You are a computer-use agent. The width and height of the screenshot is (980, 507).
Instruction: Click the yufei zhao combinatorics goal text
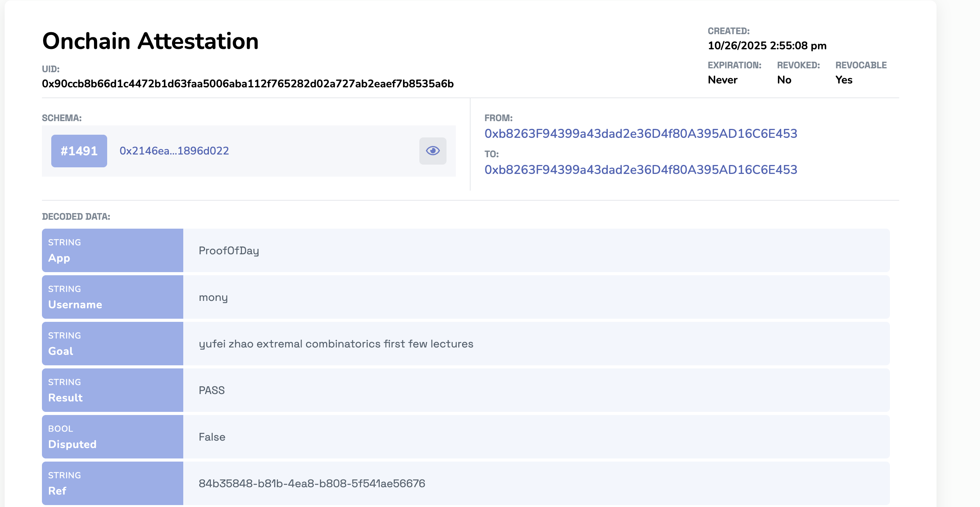point(336,344)
